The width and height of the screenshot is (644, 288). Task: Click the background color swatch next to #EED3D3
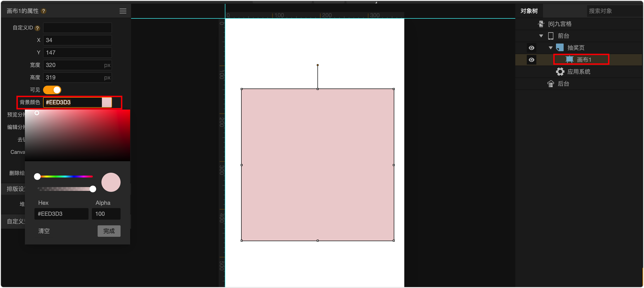[x=107, y=103]
